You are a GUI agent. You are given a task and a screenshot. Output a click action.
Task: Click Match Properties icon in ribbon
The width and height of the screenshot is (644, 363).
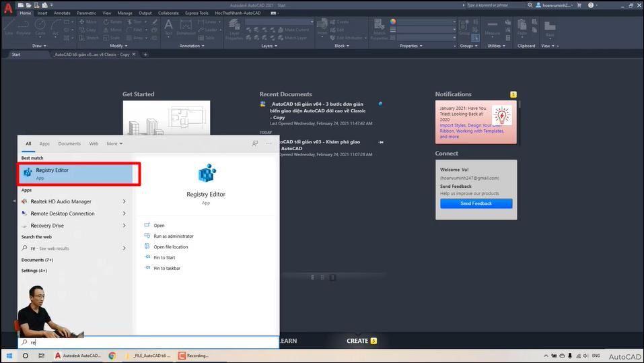(x=379, y=30)
